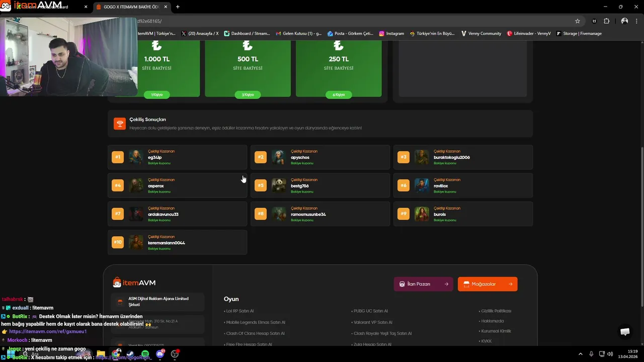Open winner buraktokoglu2006 avatar

[422, 157]
